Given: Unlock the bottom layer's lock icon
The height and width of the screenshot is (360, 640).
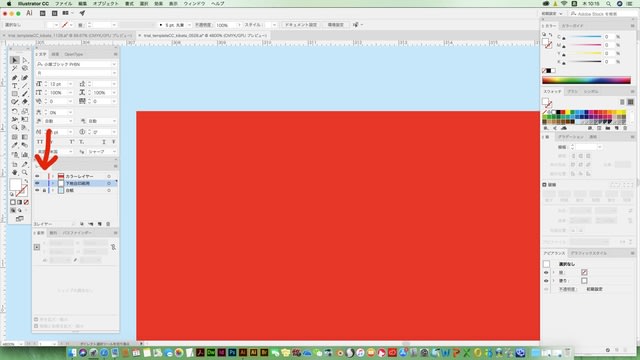Looking at the screenshot, I should [44, 191].
